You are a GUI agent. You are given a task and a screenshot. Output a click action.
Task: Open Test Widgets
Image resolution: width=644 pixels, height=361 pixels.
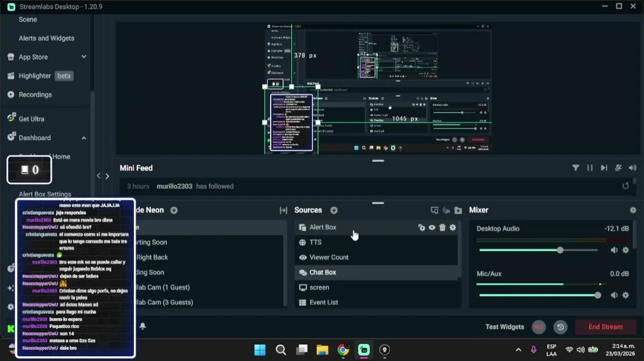pyautogui.click(x=505, y=327)
